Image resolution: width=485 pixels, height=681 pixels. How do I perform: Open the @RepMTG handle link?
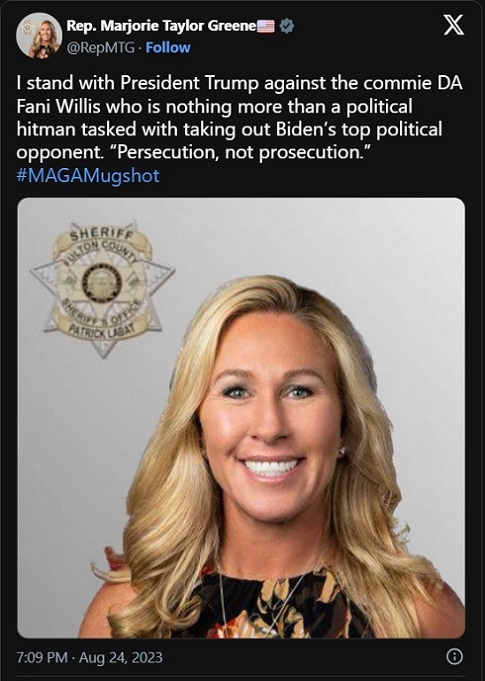100,47
